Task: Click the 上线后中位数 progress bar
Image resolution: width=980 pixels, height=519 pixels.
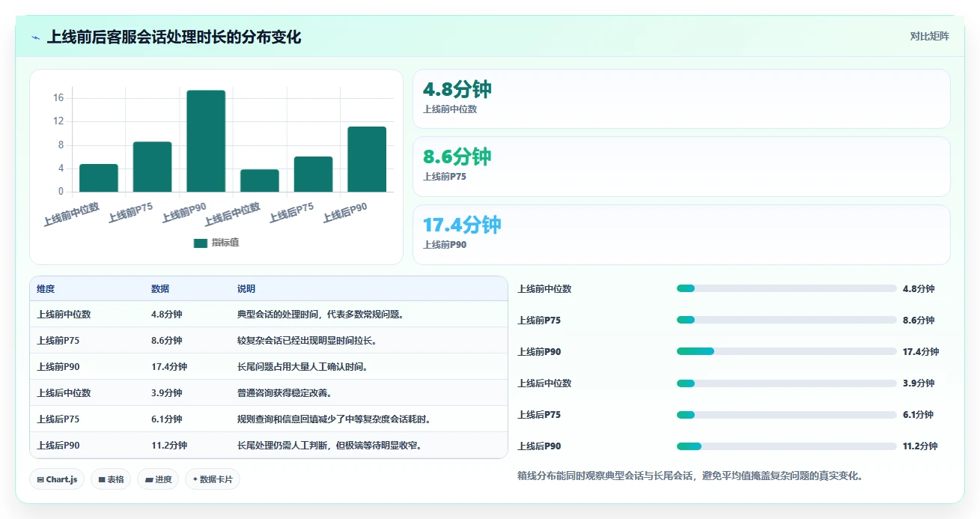Action: [x=786, y=383]
